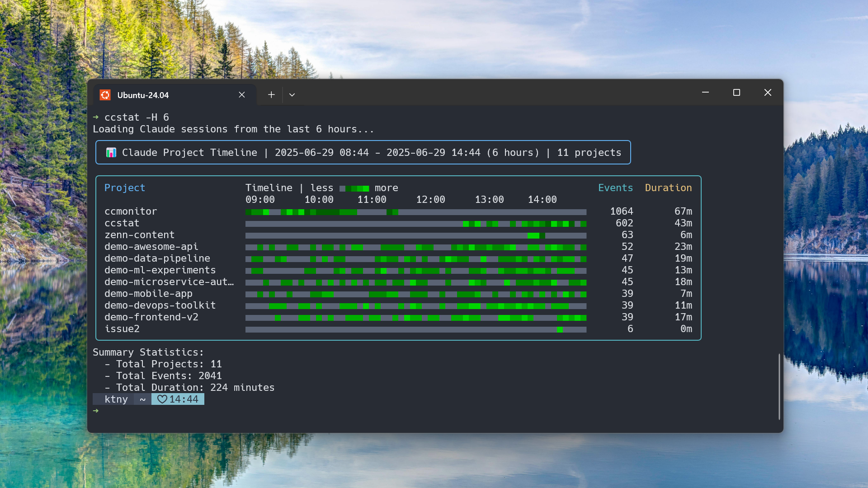Click the bar chart emoji in timeline header
Screen dimensions: 868x488
point(111,153)
